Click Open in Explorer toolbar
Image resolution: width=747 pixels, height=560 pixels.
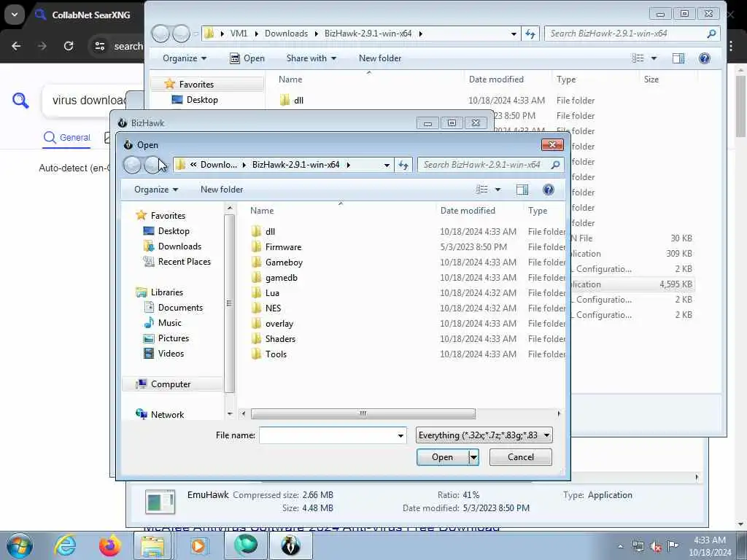[x=247, y=58]
